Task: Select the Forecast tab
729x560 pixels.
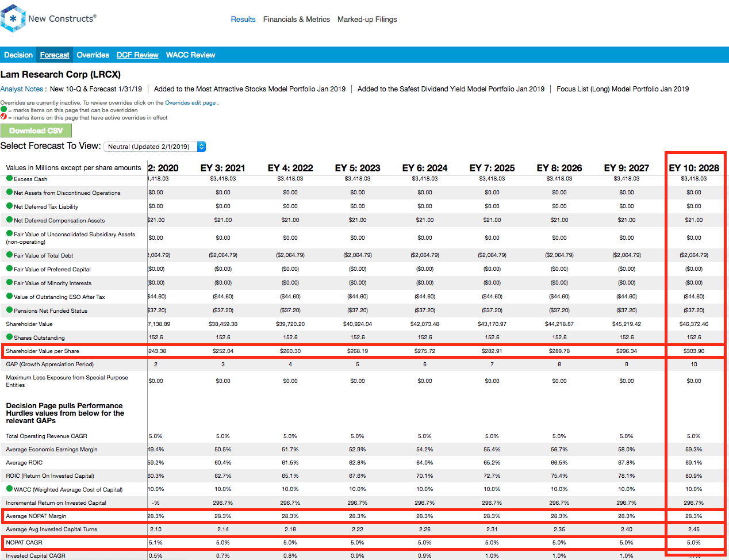Action: point(55,55)
